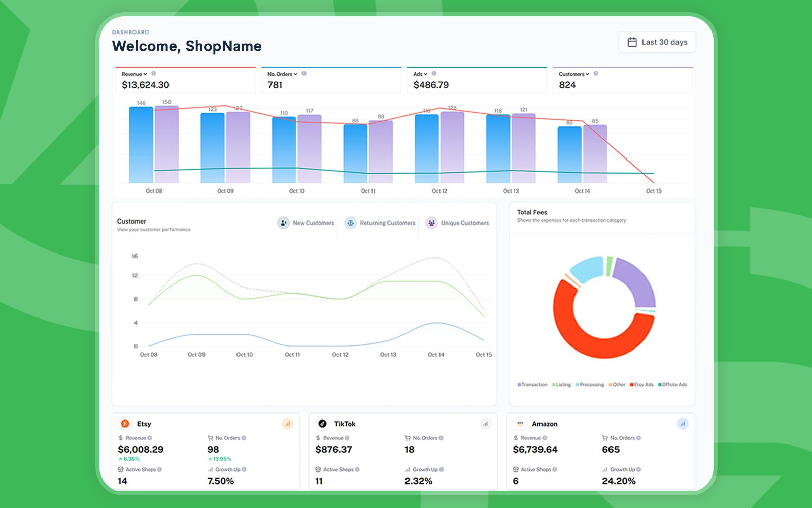Toggle the Etsy Ads legend item
The height and width of the screenshot is (508, 812).
coord(641,385)
